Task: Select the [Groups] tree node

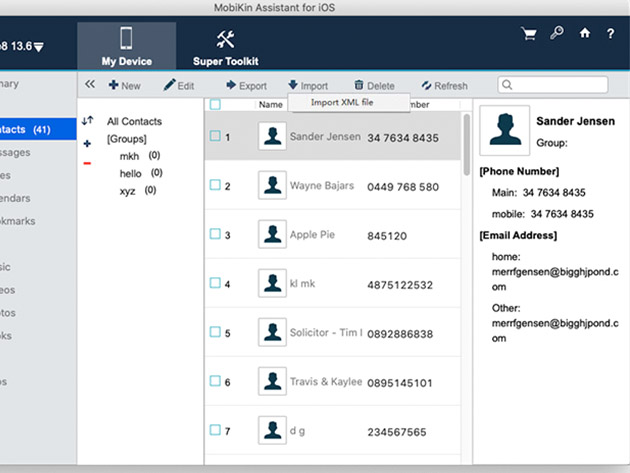Action: 127,139
